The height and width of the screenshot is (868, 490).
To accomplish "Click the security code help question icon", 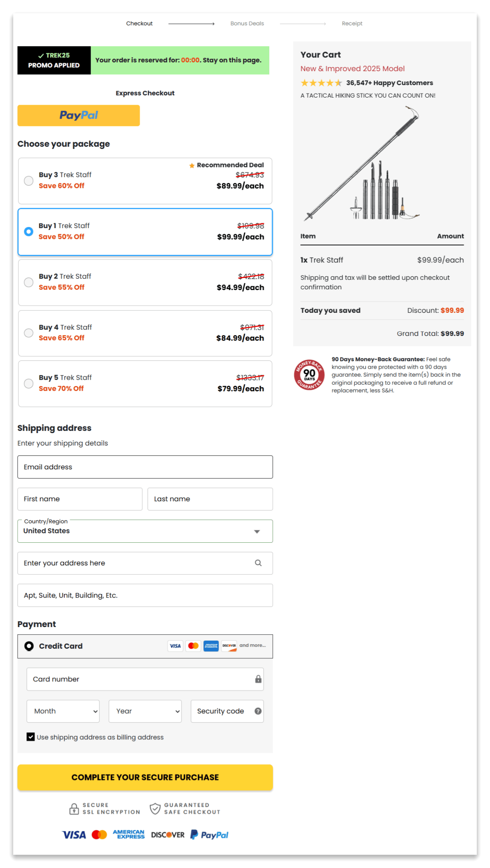I will [258, 711].
